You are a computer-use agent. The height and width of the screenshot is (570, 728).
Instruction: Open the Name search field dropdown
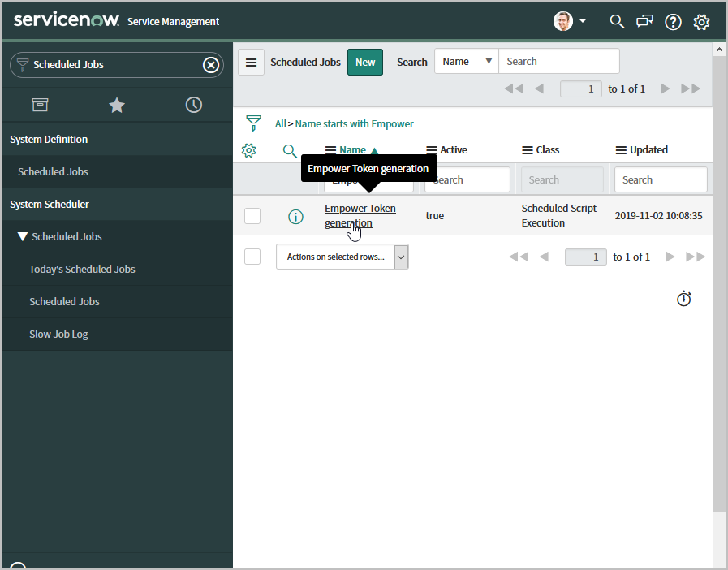(467, 62)
